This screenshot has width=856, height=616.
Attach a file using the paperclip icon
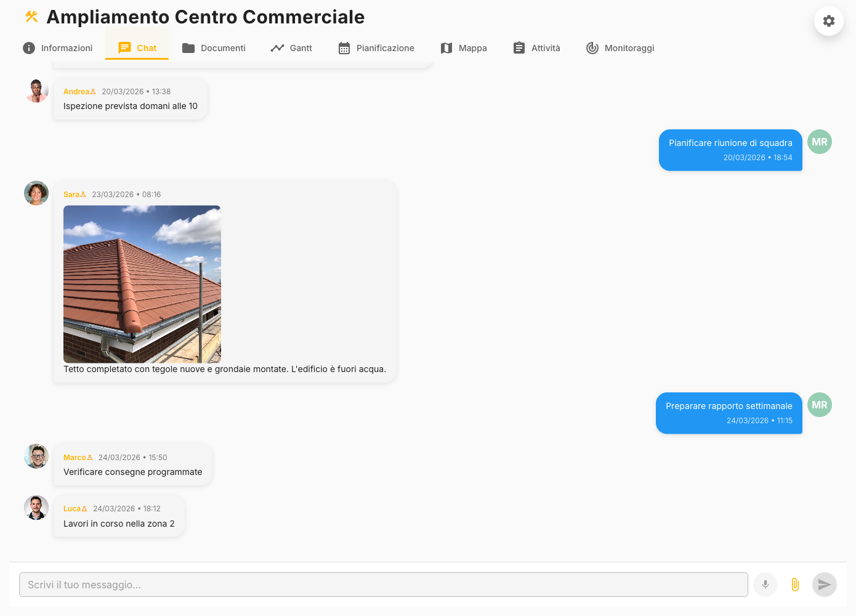tap(794, 584)
